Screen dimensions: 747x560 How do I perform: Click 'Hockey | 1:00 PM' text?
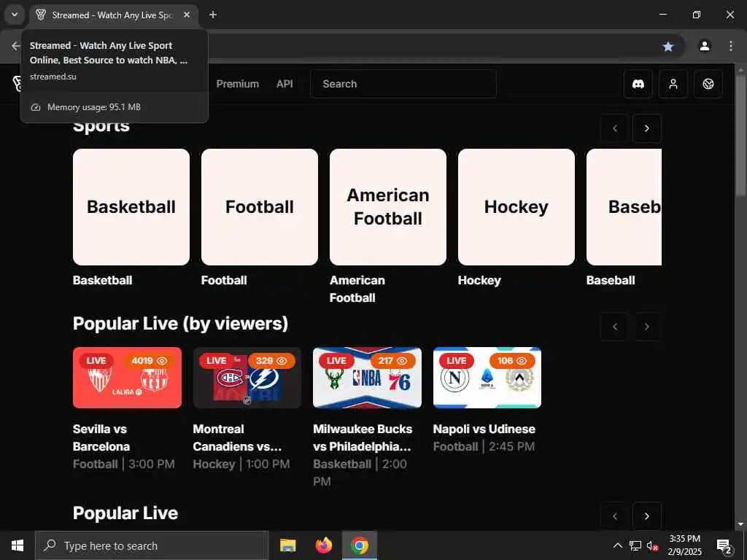241,464
